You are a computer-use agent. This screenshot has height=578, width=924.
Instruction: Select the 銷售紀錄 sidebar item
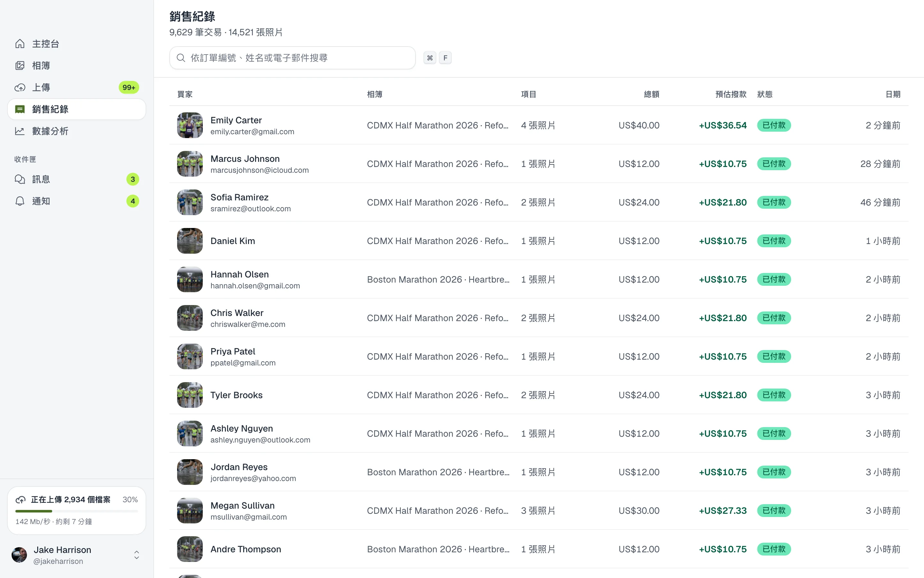click(x=77, y=109)
